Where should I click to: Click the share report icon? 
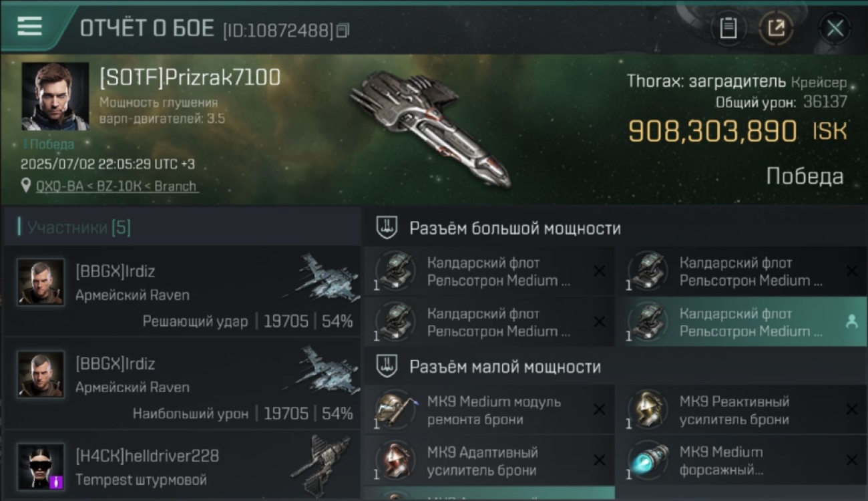776,28
